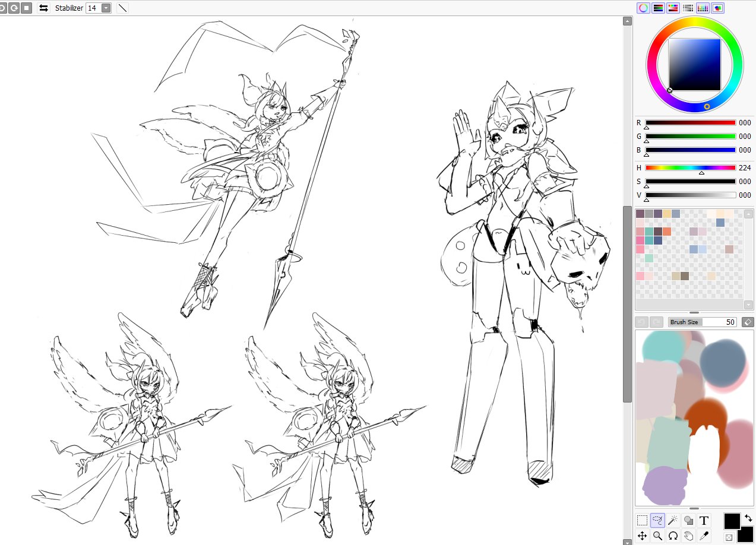This screenshot has height=545, width=756.
Task: Select the Move tool
Action: click(642, 536)
